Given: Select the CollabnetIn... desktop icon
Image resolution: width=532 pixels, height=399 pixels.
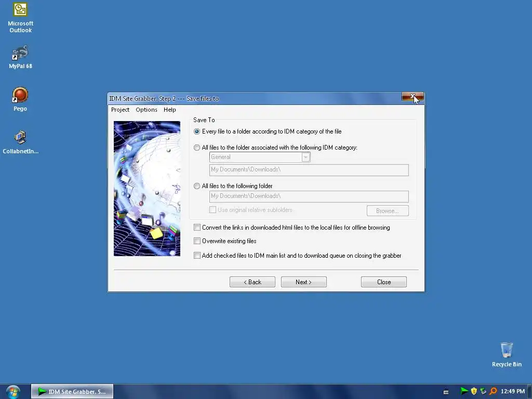Looking at the screenshot, I should click(x=20, y=142).
